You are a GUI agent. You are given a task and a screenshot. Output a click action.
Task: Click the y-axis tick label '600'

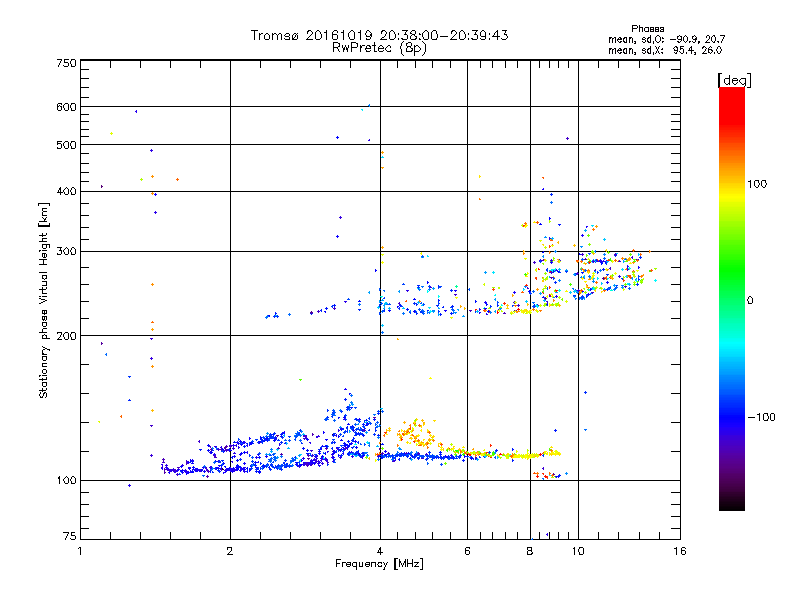point(66,107)
